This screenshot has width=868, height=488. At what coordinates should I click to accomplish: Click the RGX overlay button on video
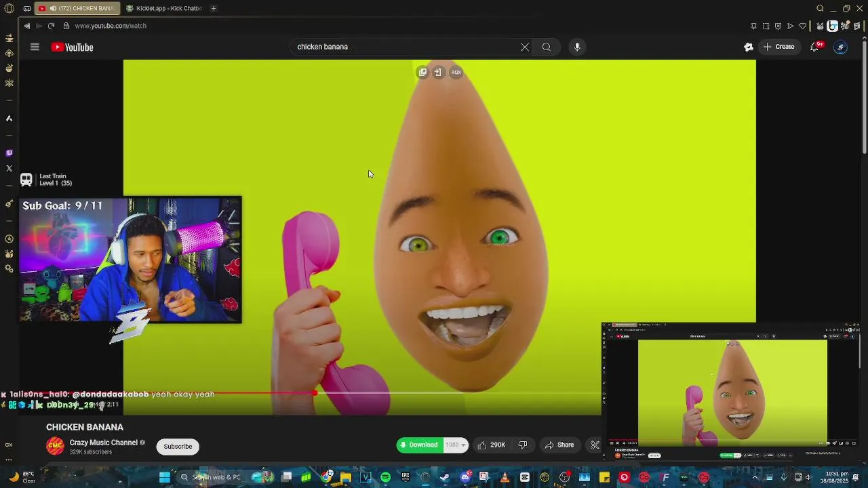(x=456, y=72)
